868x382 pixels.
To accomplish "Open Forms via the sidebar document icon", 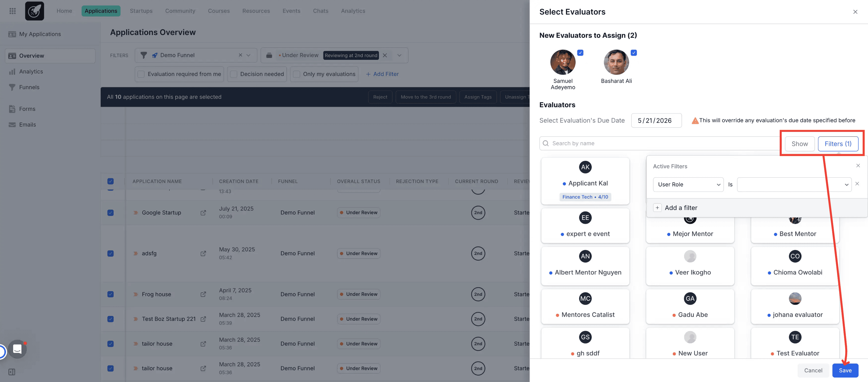I will click(12, 109).
